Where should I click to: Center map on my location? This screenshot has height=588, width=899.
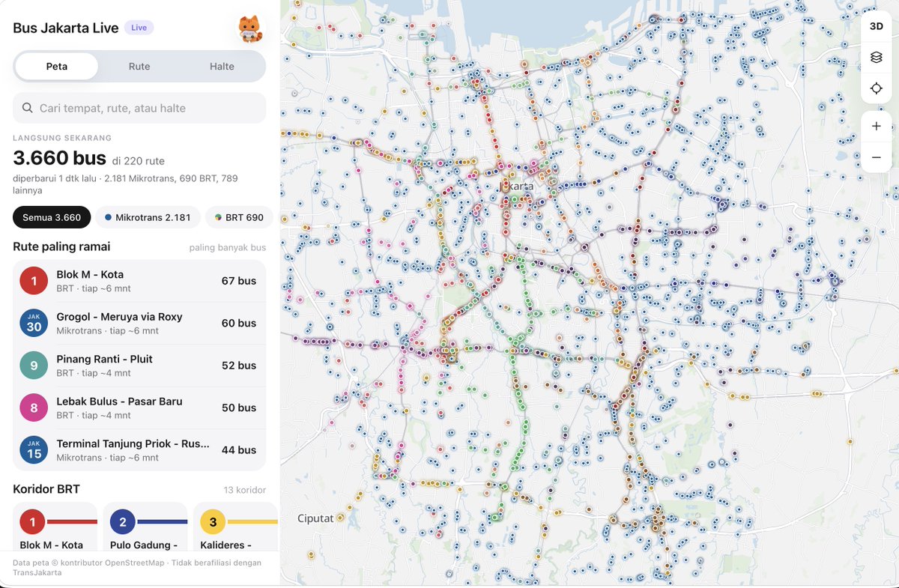pyautogui.click(x=877, y=88)
